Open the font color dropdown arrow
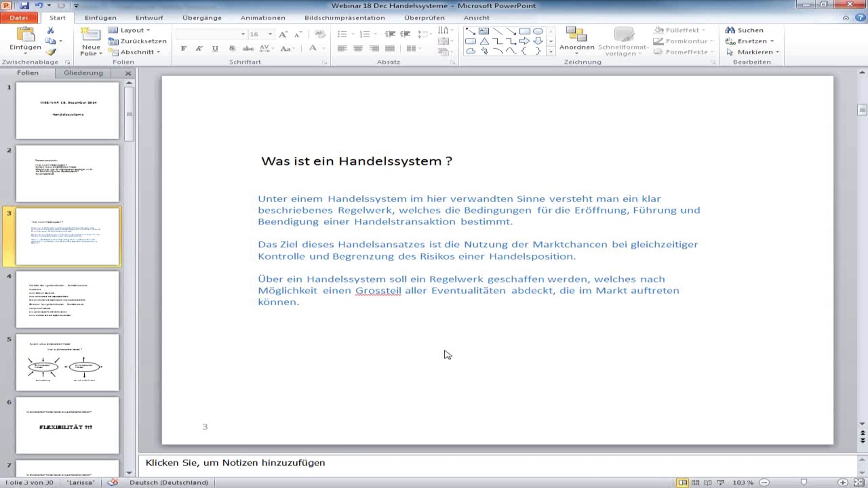868x488 pixels. point(324,48)
